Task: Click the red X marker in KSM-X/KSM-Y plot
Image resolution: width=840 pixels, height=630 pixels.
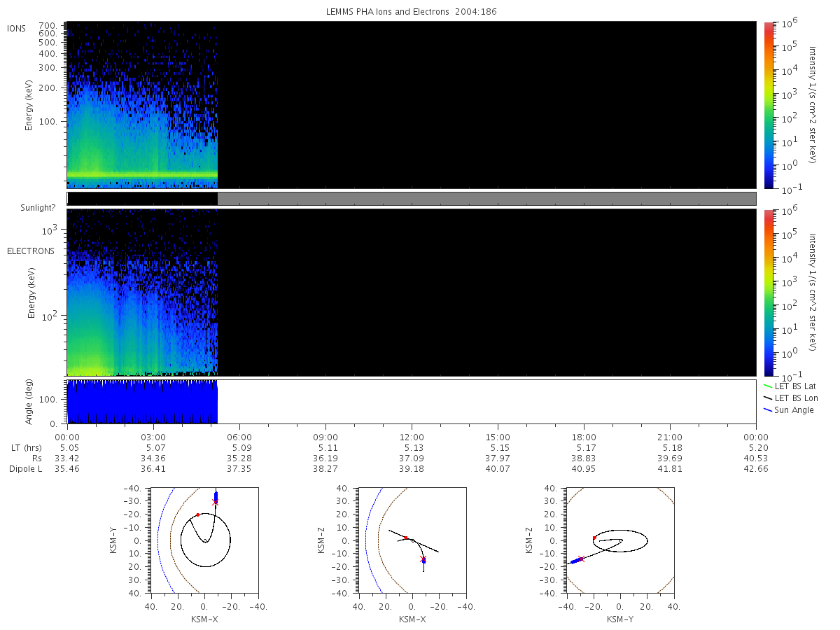Action: pos(215,502)
